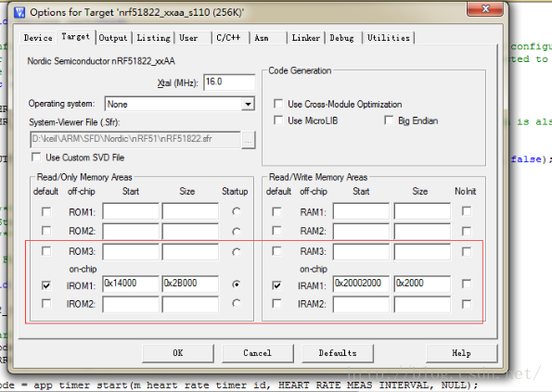Click the IRAM2 Size field
Screen dimensions: 552x392
coord(422,304)
